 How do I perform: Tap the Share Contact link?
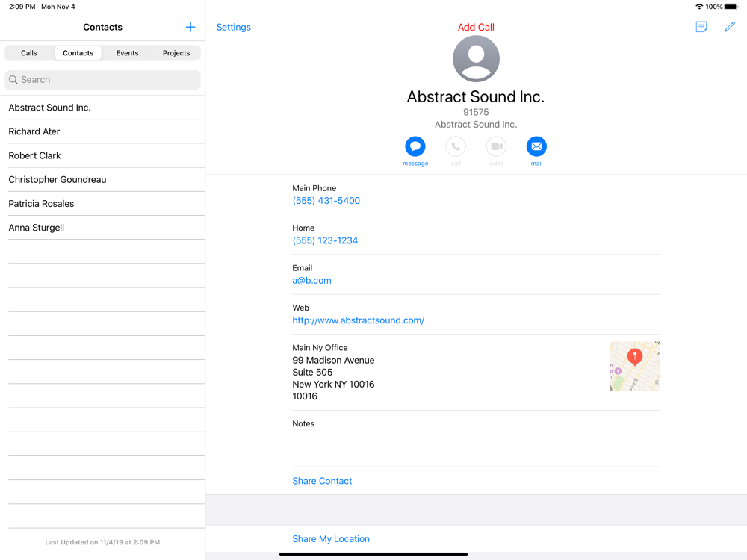[322, 481]
